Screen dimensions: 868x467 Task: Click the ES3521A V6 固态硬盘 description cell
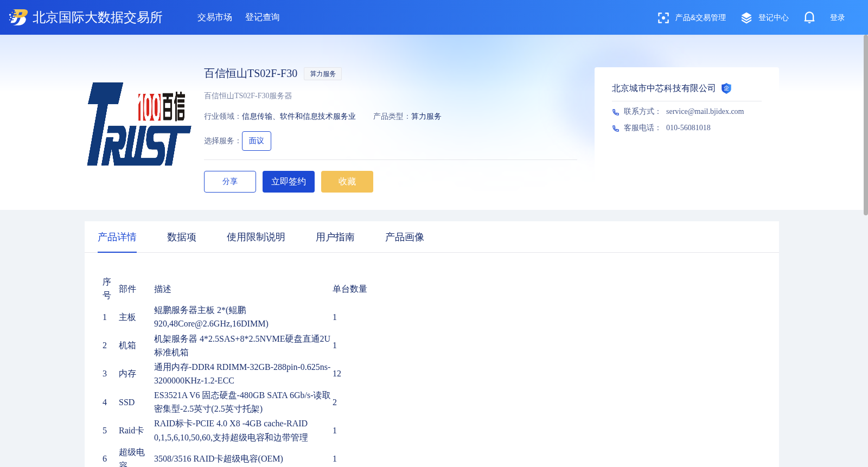tap(242, 402)
